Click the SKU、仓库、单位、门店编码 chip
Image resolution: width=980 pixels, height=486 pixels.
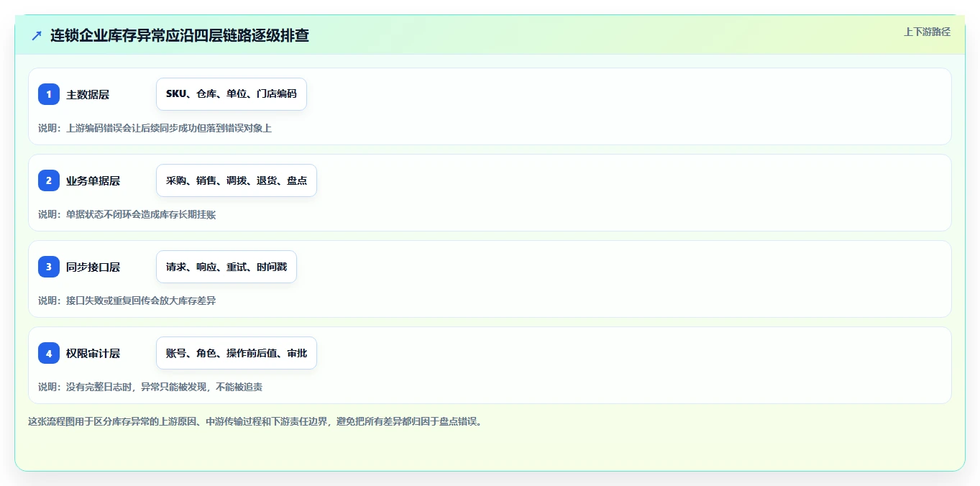pyautogui.click(x=232, y=94)
